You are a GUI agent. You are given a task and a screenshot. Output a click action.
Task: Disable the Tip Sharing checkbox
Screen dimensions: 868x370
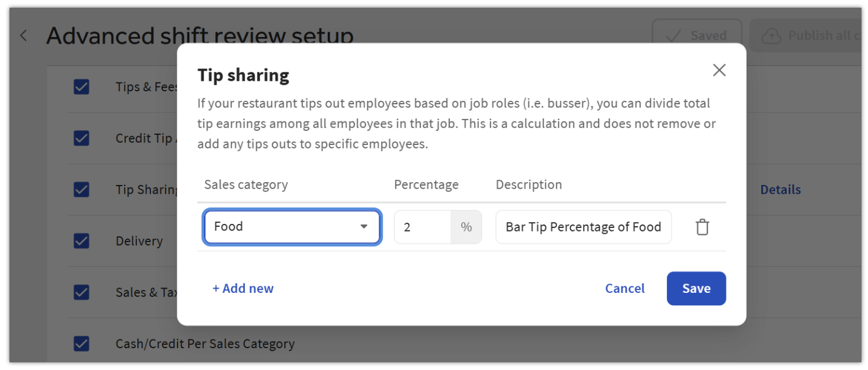point(81,190)
